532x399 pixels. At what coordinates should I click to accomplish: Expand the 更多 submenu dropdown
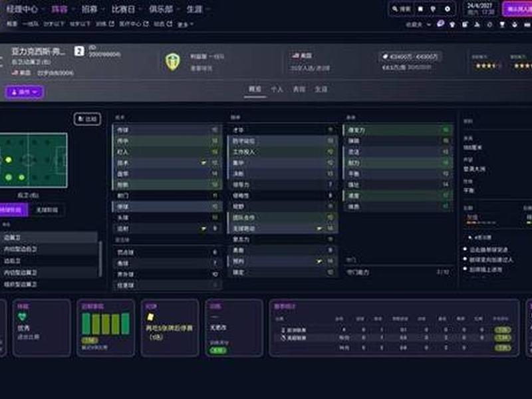pos(186,24)
